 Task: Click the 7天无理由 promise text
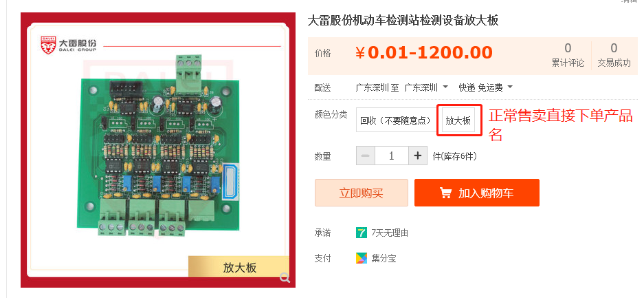(390, 233)
